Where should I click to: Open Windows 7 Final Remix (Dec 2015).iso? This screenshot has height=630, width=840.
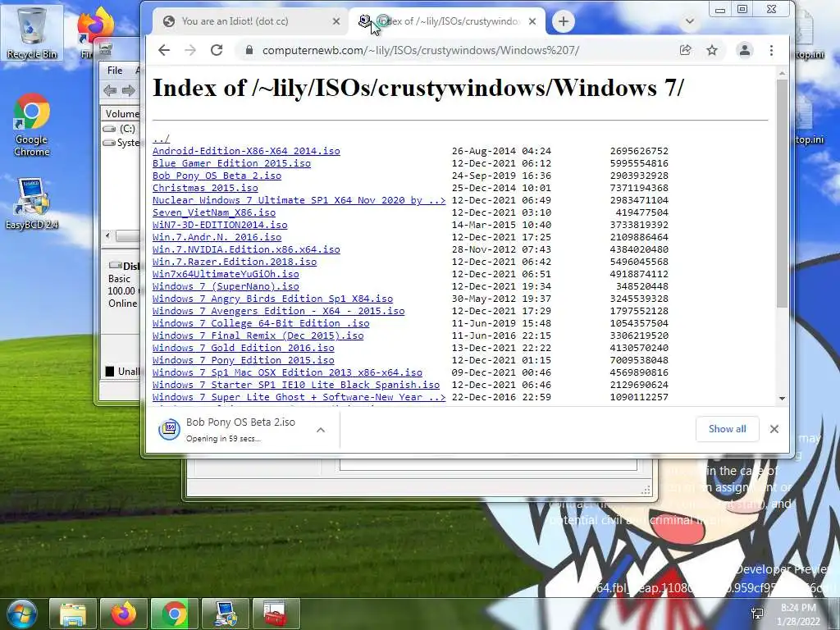[x=258, y=336]
